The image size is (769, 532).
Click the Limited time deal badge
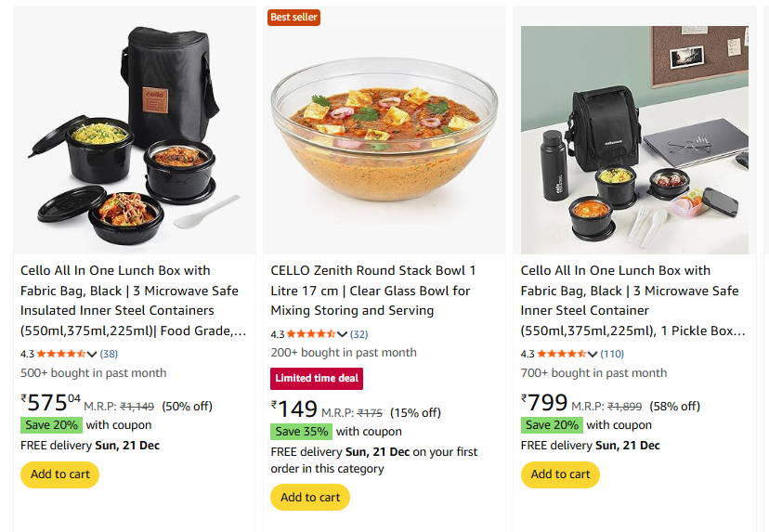pos(317,379)
